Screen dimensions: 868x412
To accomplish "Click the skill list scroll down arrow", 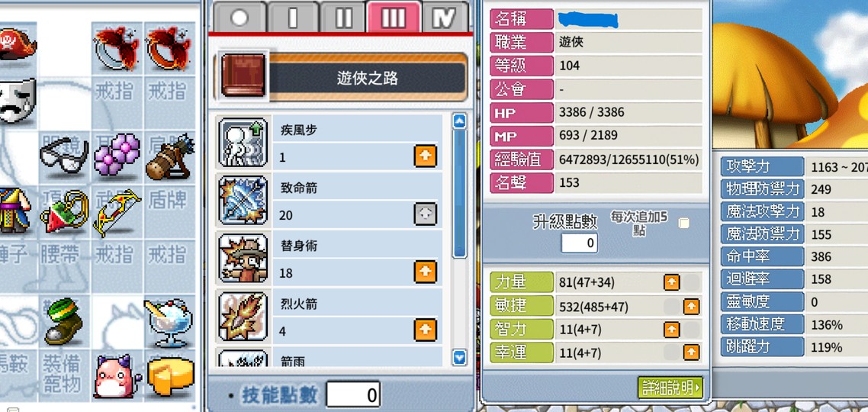I will [x=459, y=358].
